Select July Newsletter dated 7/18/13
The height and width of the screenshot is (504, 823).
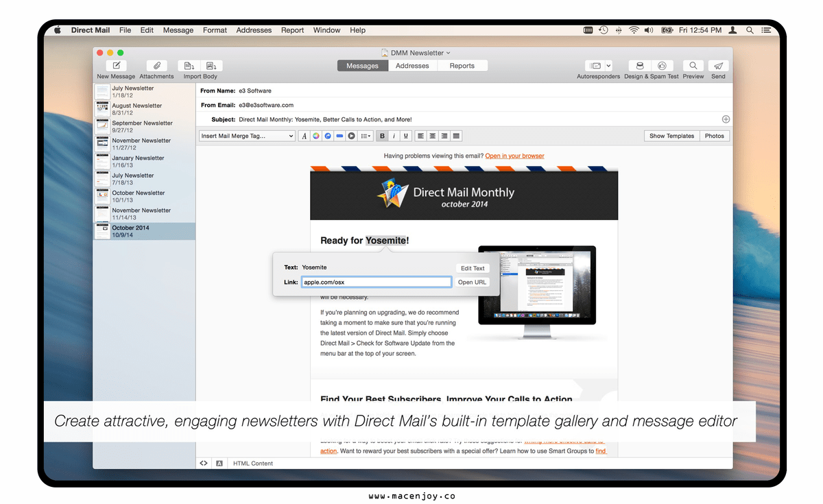coord(145,179)
